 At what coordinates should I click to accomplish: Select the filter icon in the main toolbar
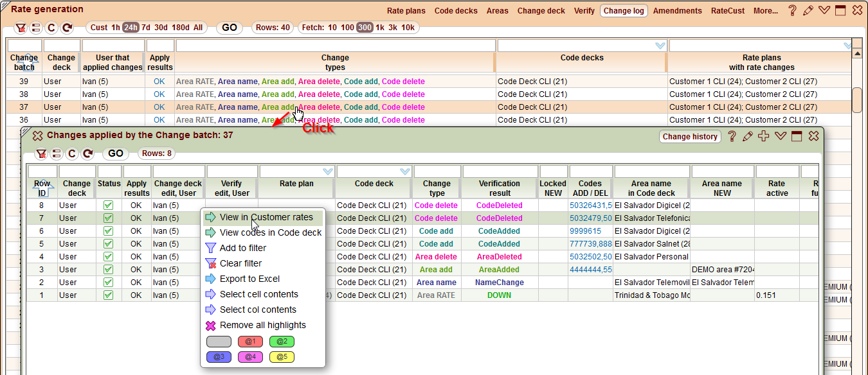[x=22, y=28]
